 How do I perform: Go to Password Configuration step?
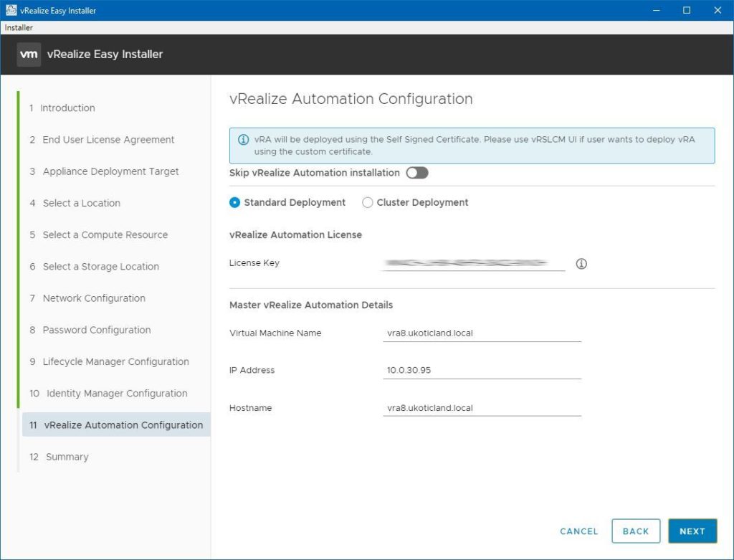[x=90, y=330]
